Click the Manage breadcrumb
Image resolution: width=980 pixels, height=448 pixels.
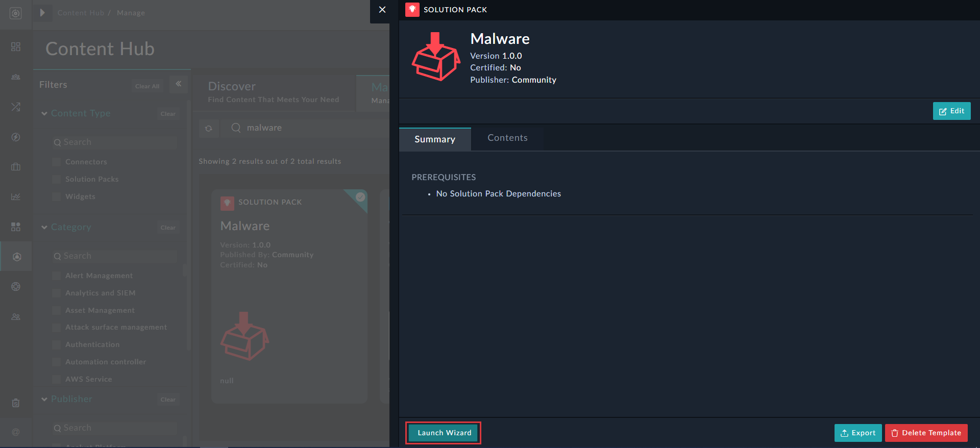(x=131, y=13)
